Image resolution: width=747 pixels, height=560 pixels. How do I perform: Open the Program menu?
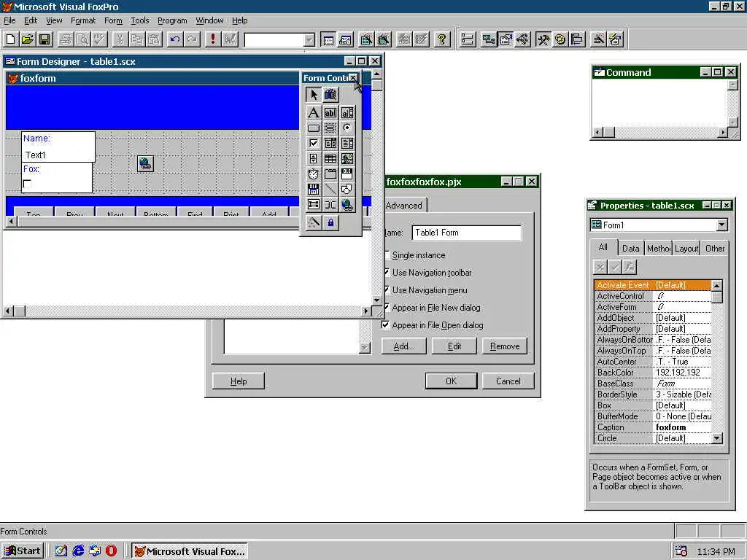tap(172, 20)
